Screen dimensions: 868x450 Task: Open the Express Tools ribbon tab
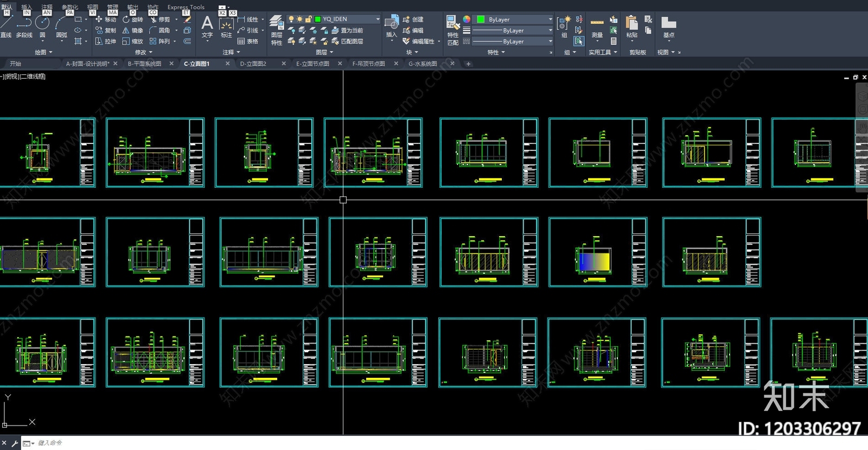pos(186,7)
